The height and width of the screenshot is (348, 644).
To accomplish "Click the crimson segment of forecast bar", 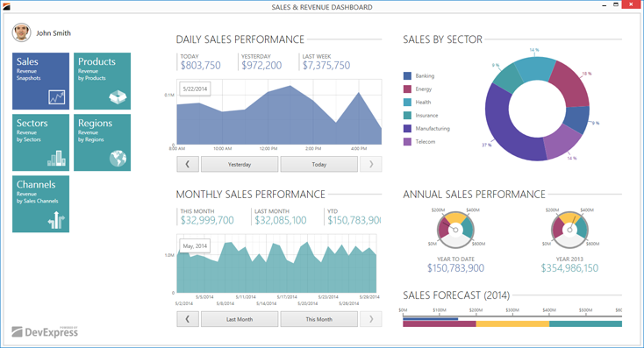I will [x=440, y=323].
